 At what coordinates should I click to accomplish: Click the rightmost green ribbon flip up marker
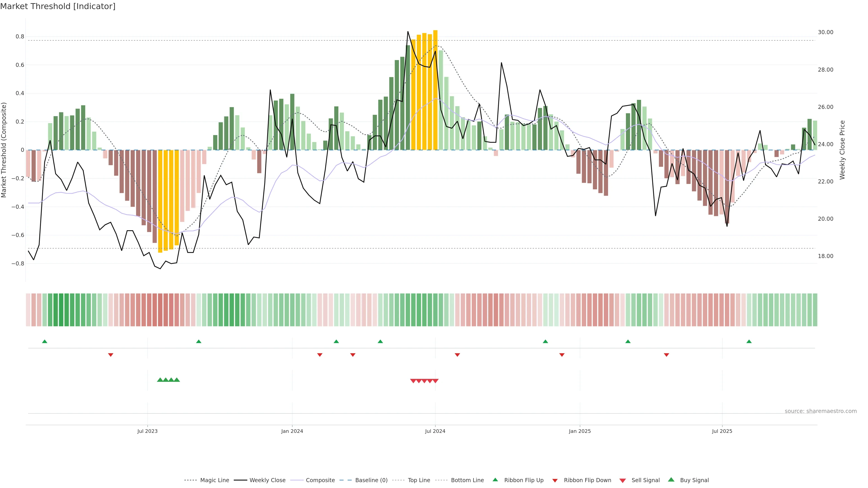tap(749, 342)
